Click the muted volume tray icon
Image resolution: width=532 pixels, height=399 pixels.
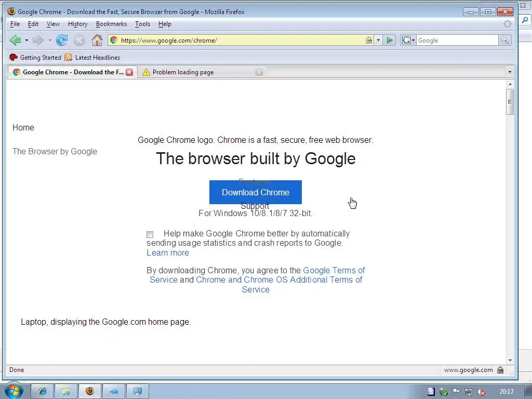pyautogui.click(x=481, y=392)
